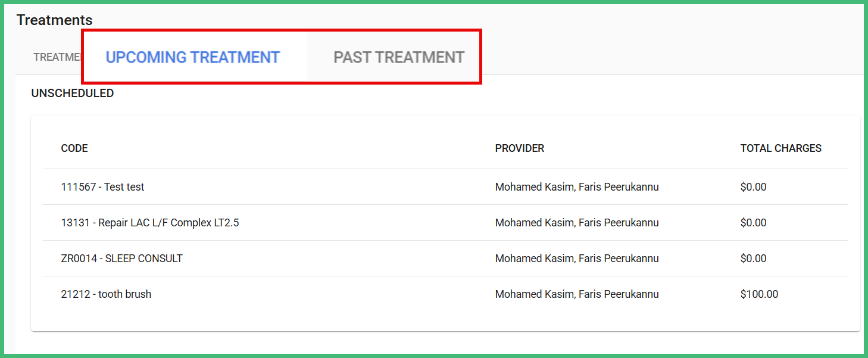Image resolution: width=868 pixels, height=358 pixels.
Task: Click the TOTAL CHARGES column header
Action: tap(780, 148)
